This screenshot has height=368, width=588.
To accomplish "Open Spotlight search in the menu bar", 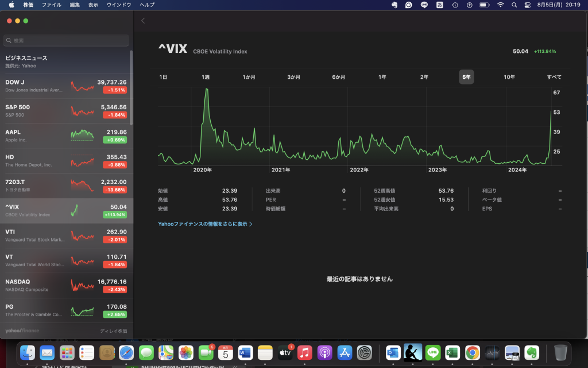I will [514, 5].
